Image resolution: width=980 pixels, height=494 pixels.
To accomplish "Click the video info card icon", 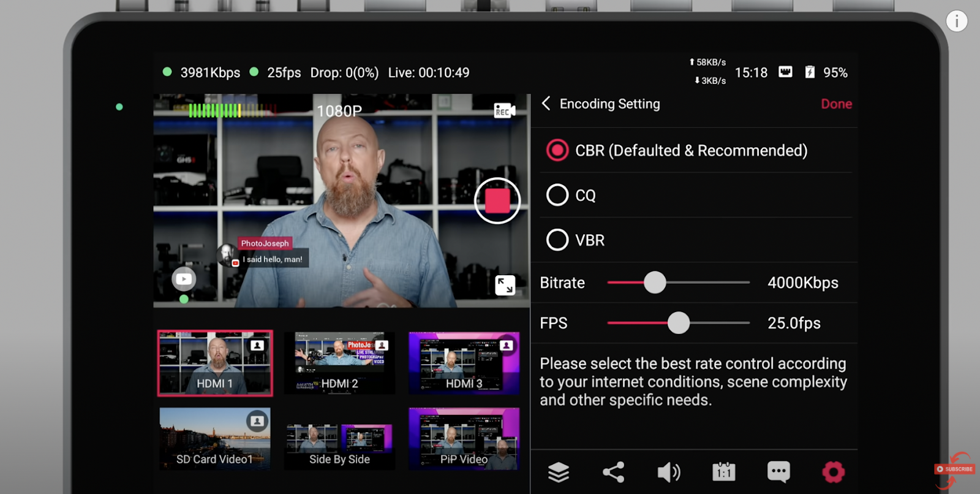I will click(957, 21).
